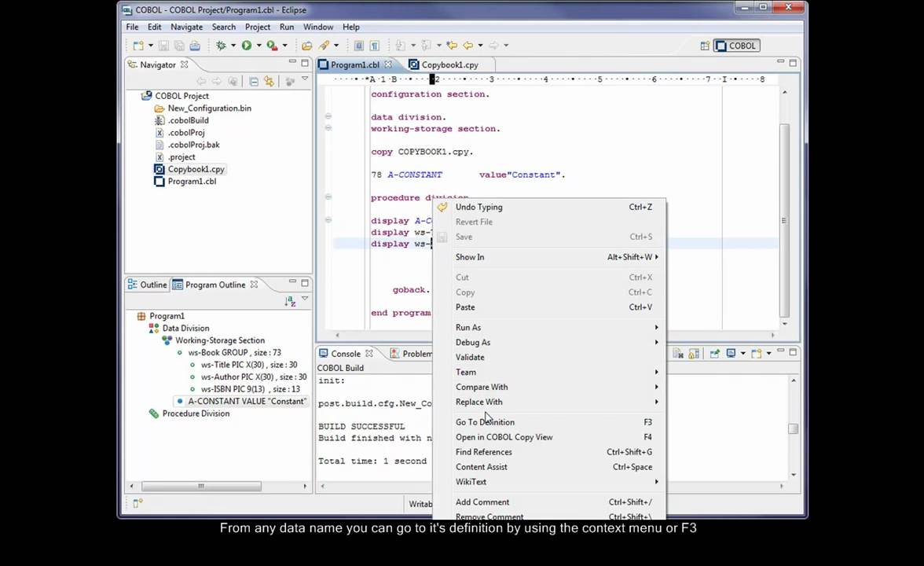Select ws-Author PIC X(30) outline item

point(253,377)
